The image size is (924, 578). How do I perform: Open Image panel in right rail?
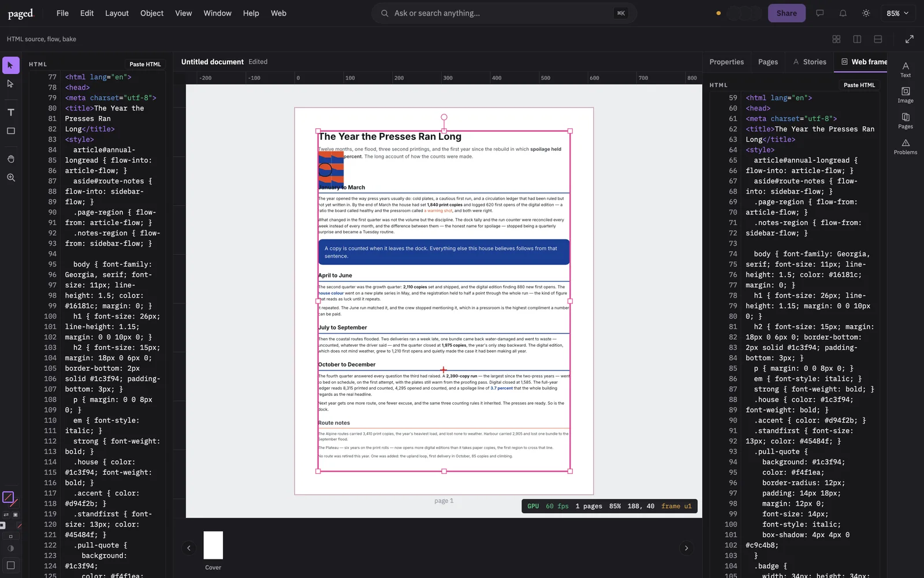[906, 95]
